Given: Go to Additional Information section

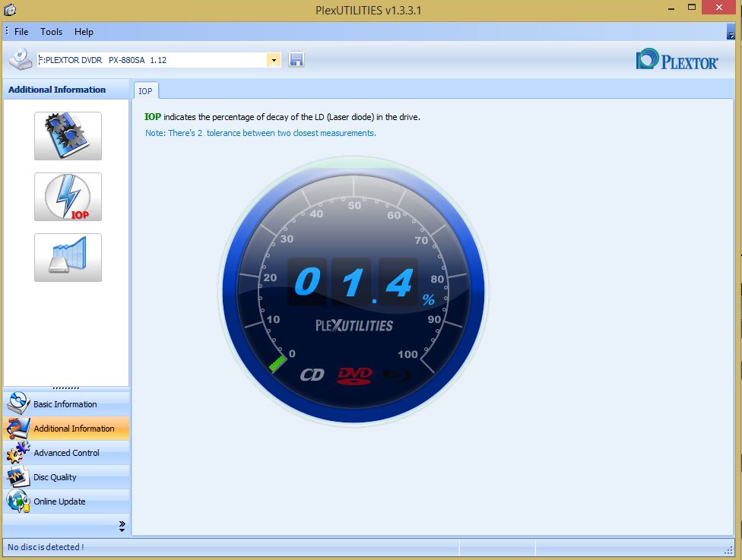Looking at the screenshot, I should [x=66, y=428].
